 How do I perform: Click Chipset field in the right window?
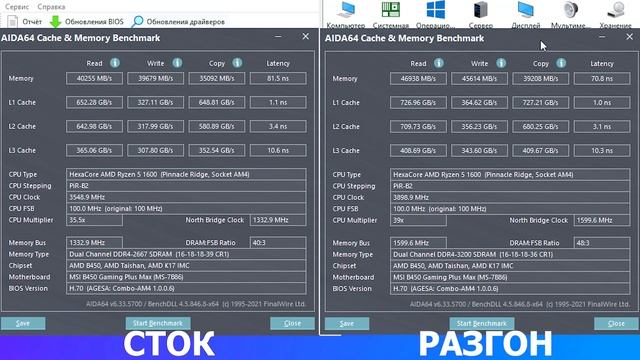pyautogui.click(x=510, y=266)
